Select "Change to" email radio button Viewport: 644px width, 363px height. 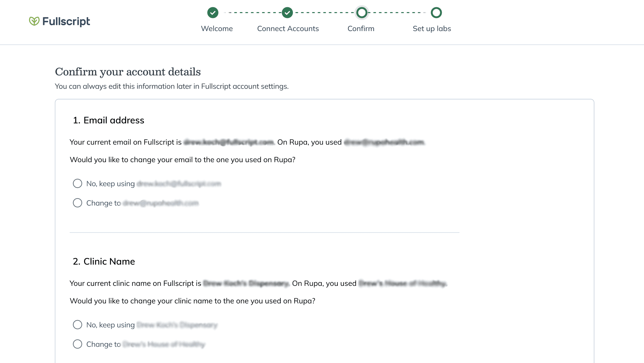[x=78, y=203]
